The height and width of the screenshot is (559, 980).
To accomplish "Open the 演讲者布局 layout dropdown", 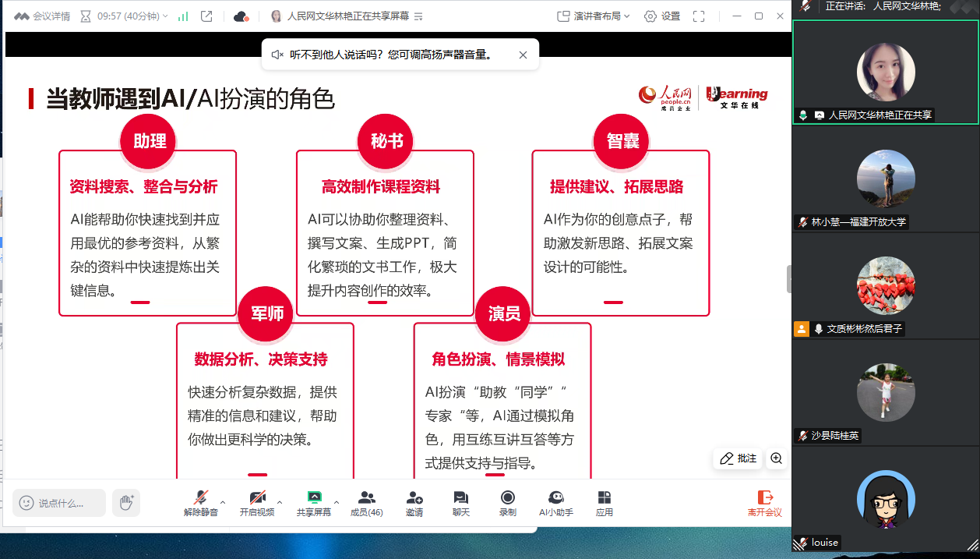I will (594, 16).
